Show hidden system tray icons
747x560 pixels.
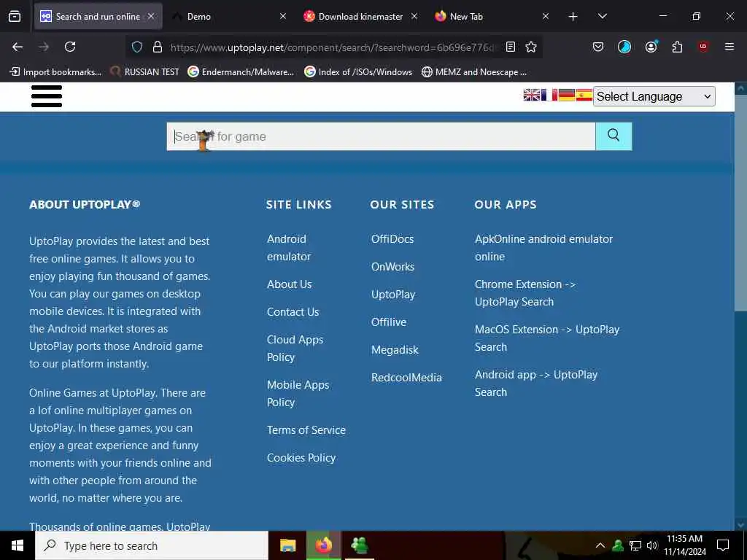[x=600, y=545]
